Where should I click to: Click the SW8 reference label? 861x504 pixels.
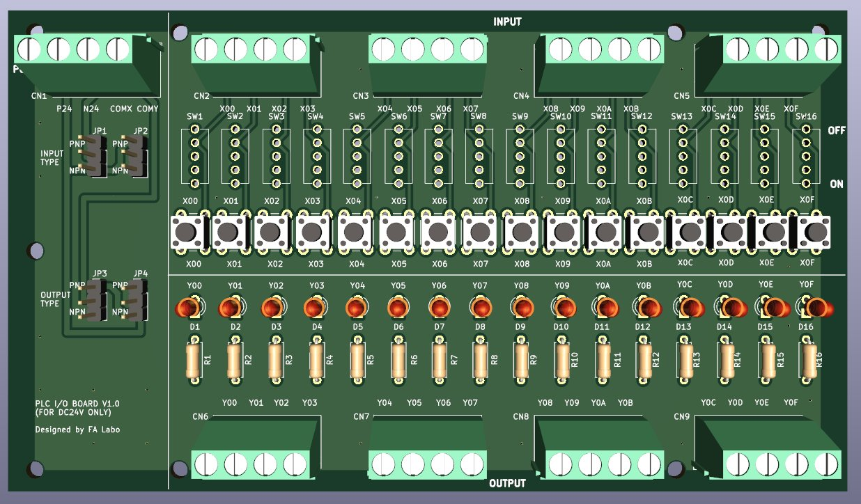[x=478, y=116]
